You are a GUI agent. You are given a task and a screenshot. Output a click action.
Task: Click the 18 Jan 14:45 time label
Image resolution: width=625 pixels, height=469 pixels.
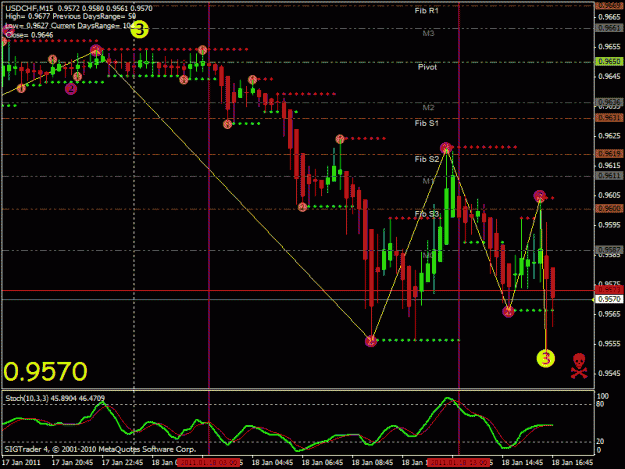tap(523, 463)
